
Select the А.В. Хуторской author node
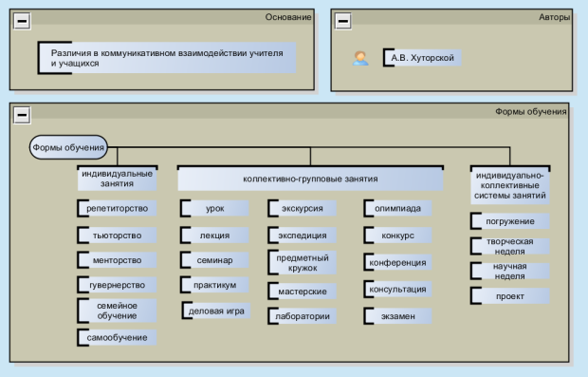tap(422, 58)
